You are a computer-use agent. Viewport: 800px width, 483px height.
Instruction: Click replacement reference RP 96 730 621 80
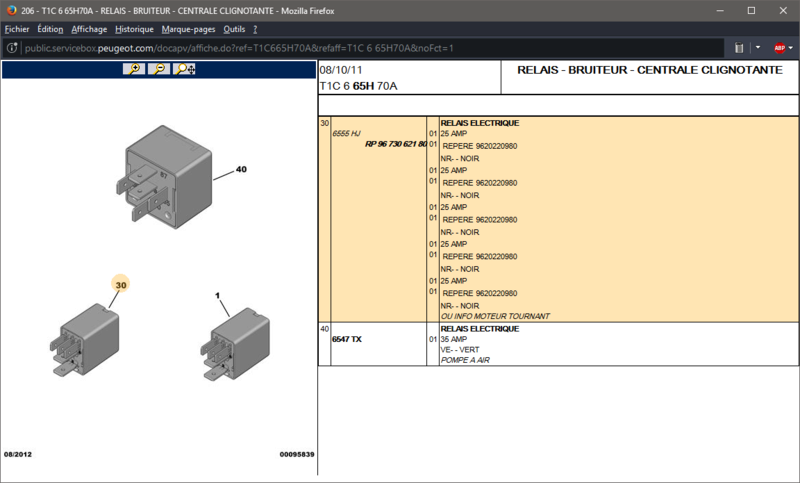click(396, 144)
